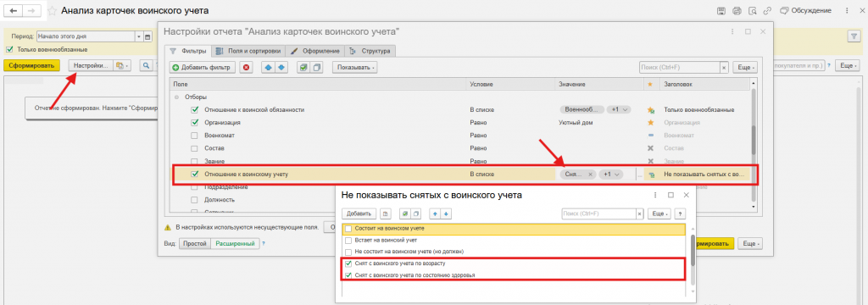Expand +1 values in воинской обязанности row
Screen dimensions: 868x305
coord(619,109)
